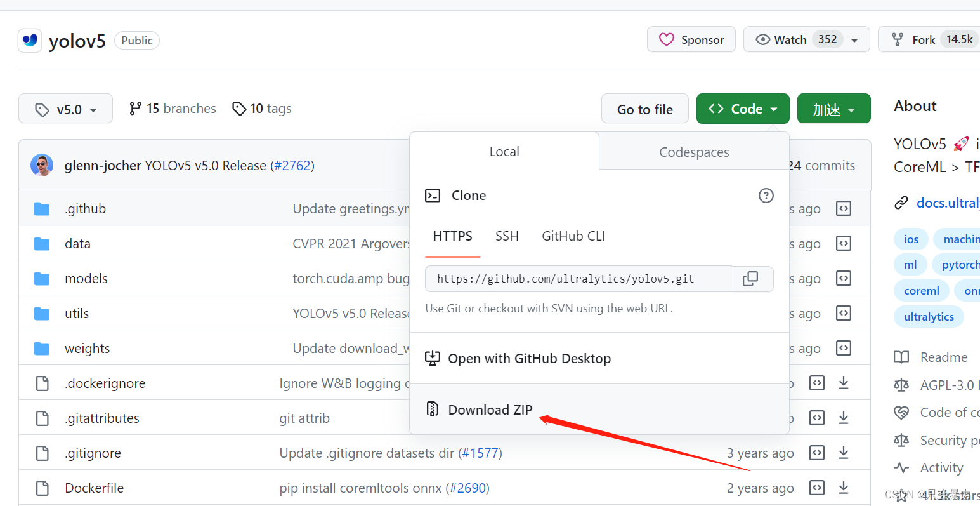Open the Activity sidebar link
Image resolution: width=980 pixels, height=506 pixels.
click(941, 468)
